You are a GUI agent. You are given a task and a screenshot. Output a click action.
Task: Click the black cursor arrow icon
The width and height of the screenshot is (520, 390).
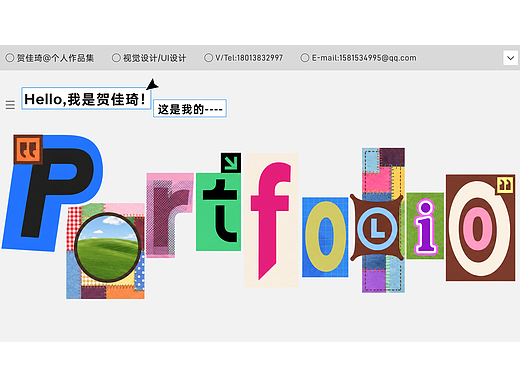[152, 84]
